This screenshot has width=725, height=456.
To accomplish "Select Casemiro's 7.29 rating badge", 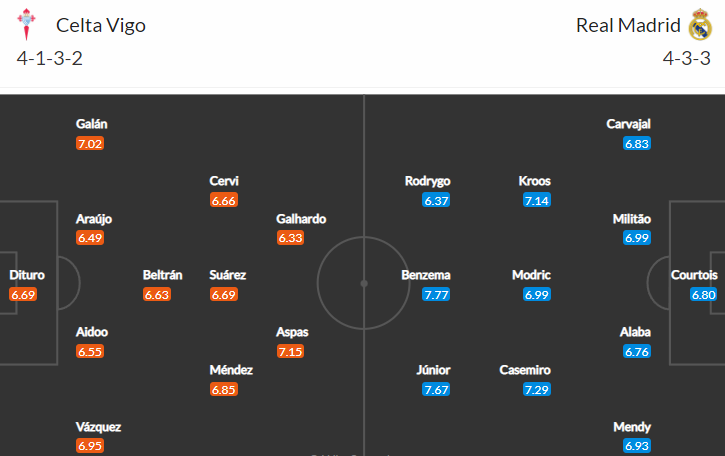I will (537, 389).
